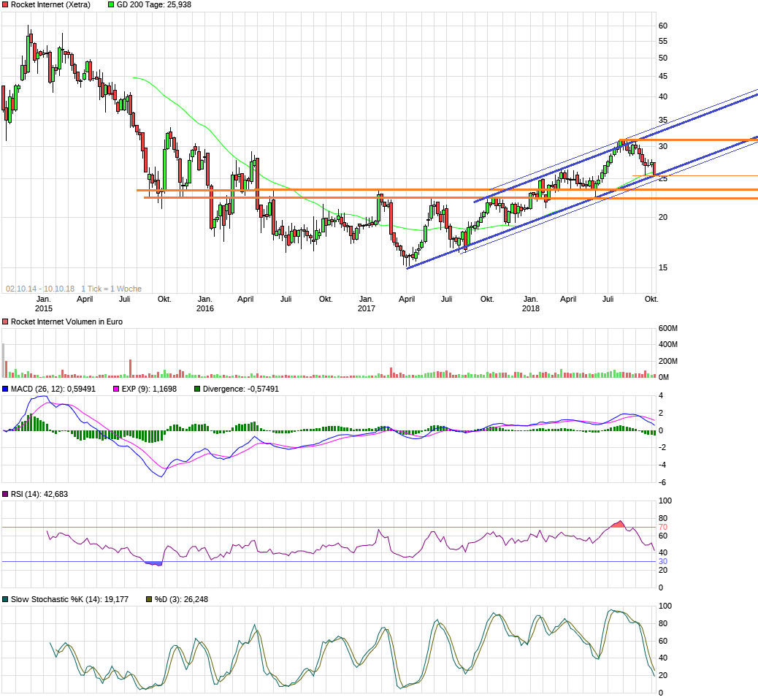Toggle the Rocket Internet Volumen in Euro label

click(66, 321)
